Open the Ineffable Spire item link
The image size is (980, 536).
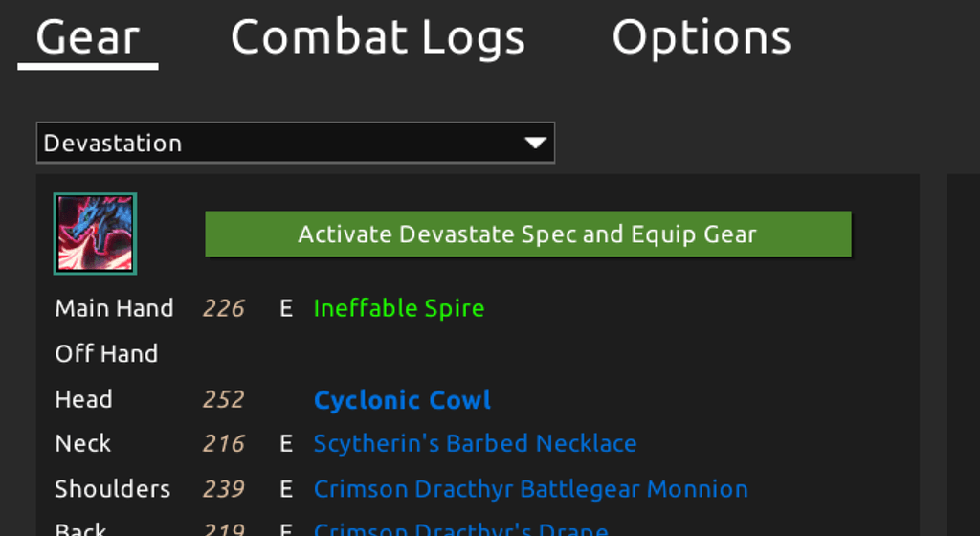tap(399, 308)
